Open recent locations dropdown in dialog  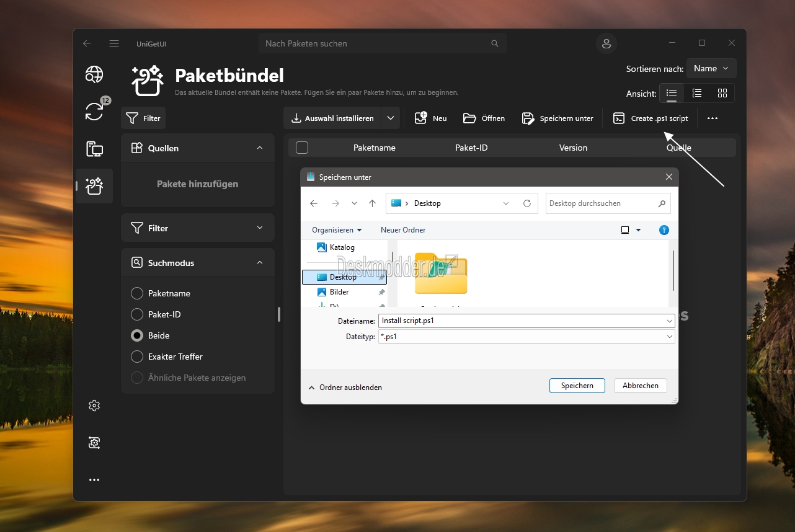coord(354,203)
